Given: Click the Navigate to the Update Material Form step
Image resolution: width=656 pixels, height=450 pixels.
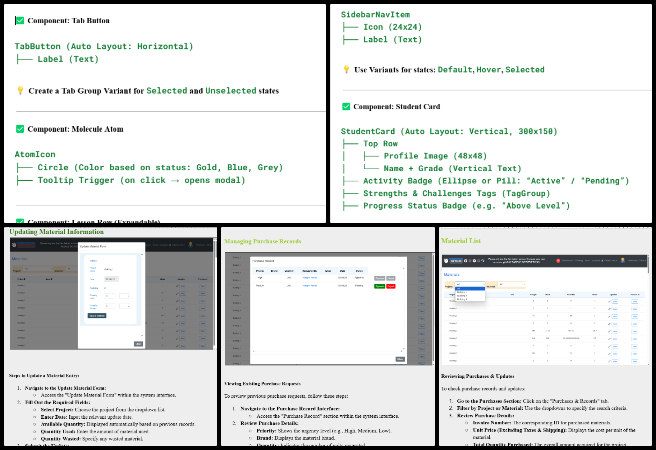Looking at the screenshot, I should [65, 388].
